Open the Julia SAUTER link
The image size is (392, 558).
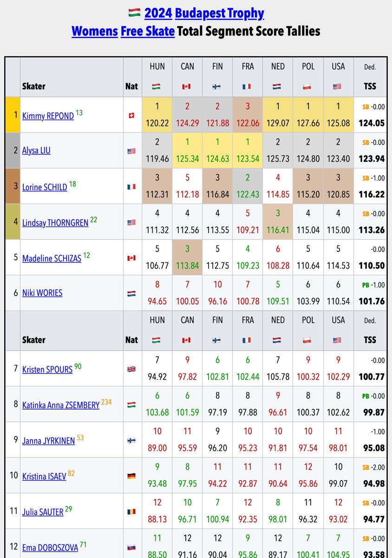click(x=43, y=512)
